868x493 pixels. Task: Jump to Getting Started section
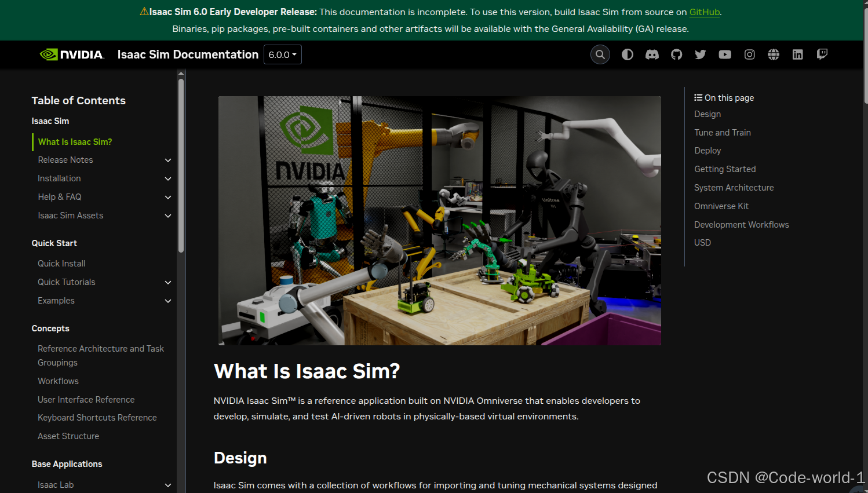pyautogui.click(x=725, y=169)
